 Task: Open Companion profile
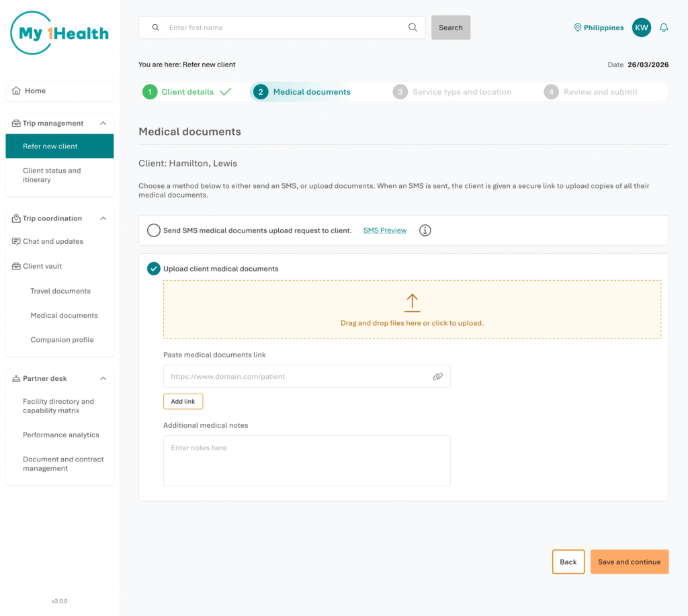click(62, 340)
